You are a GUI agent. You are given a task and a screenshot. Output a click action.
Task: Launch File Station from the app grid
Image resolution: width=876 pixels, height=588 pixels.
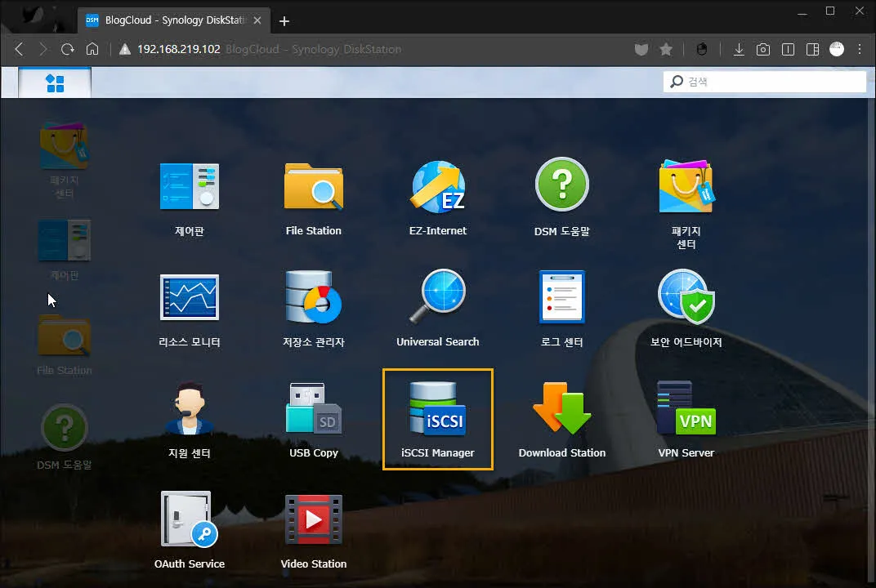pyautogui.click(x=314, y=198)
